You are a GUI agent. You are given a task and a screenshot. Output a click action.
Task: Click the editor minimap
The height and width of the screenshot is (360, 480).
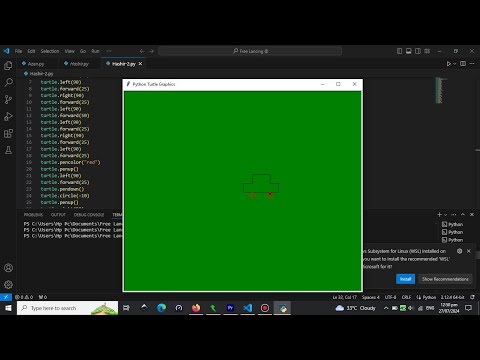click(441, 91)
